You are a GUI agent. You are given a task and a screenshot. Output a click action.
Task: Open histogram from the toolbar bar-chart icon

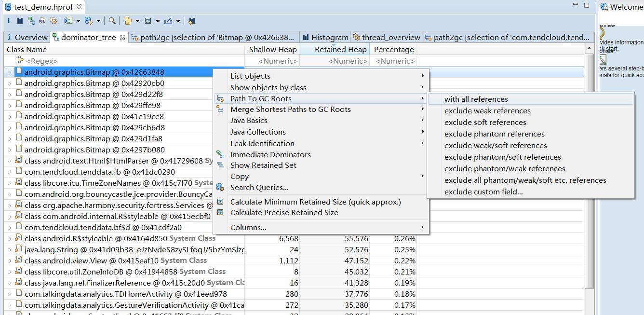click(20, 21)
